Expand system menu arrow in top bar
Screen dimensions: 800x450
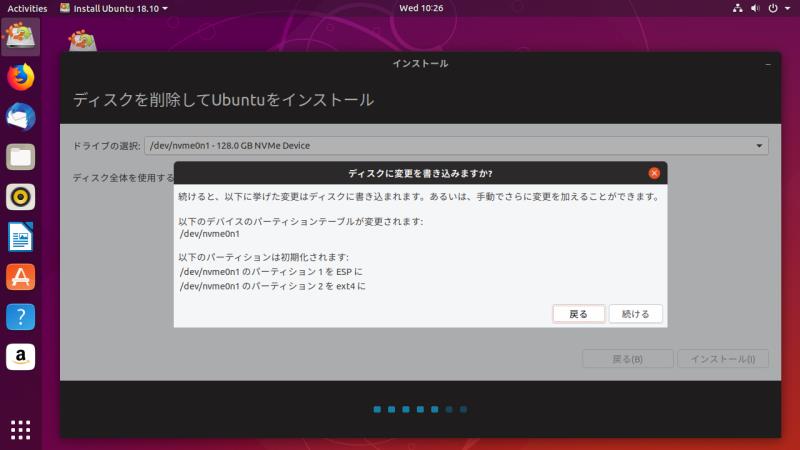click(787, 8)
